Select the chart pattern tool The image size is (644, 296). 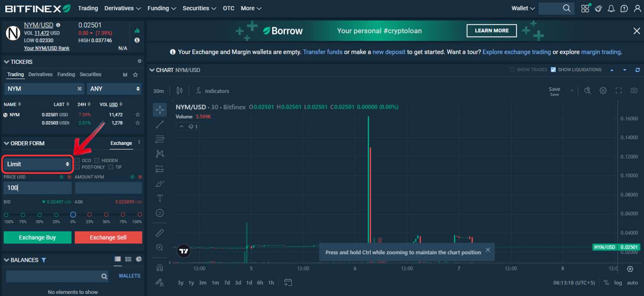click(x=160, y=154)
